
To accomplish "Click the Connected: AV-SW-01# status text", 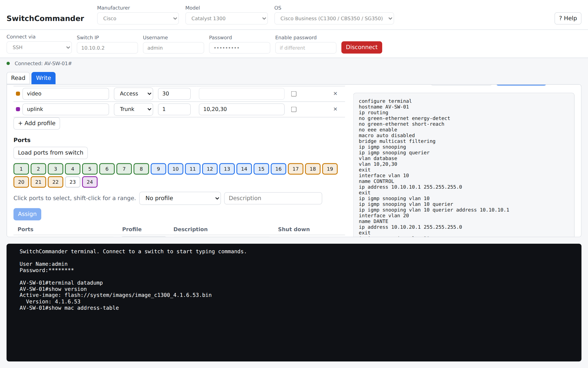I will click(43, 64).
